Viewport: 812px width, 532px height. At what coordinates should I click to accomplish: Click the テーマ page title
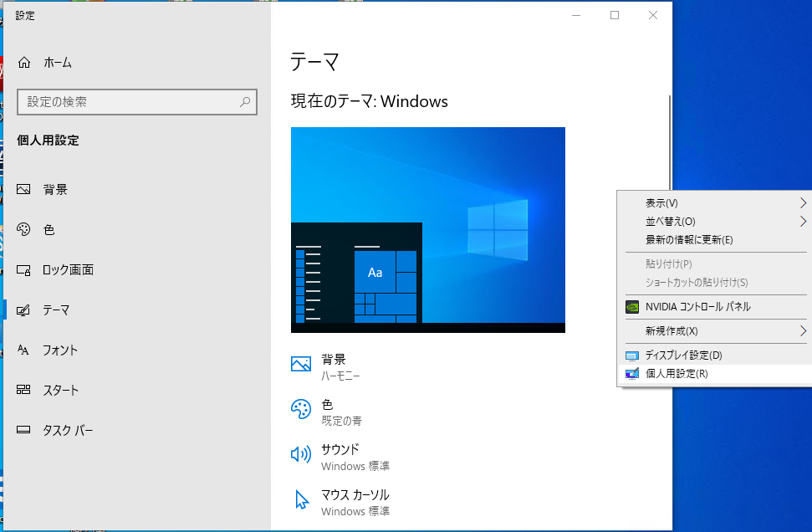point(314,62)
